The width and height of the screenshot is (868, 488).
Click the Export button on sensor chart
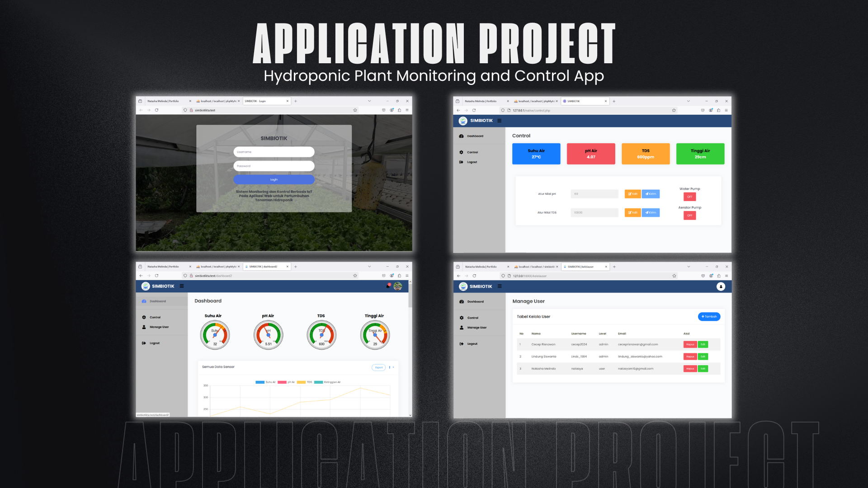[379, 367]
